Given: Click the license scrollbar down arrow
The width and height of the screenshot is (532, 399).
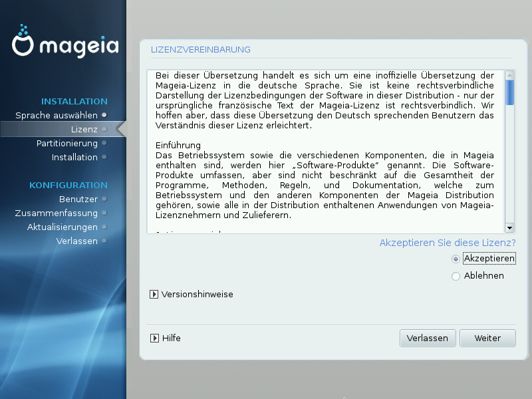Looking at the screenshot, I should [x=509, y=228].
